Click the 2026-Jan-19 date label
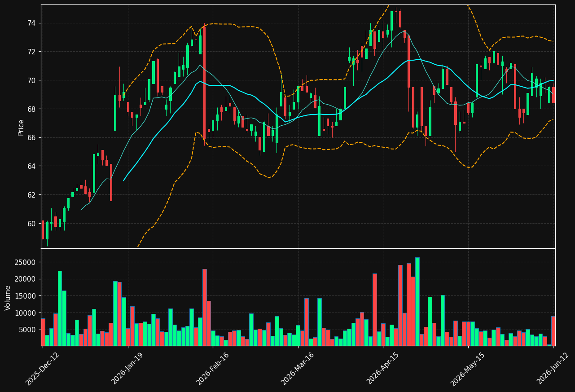The height and width of the screenshot is (392, 575). (127, 369)
